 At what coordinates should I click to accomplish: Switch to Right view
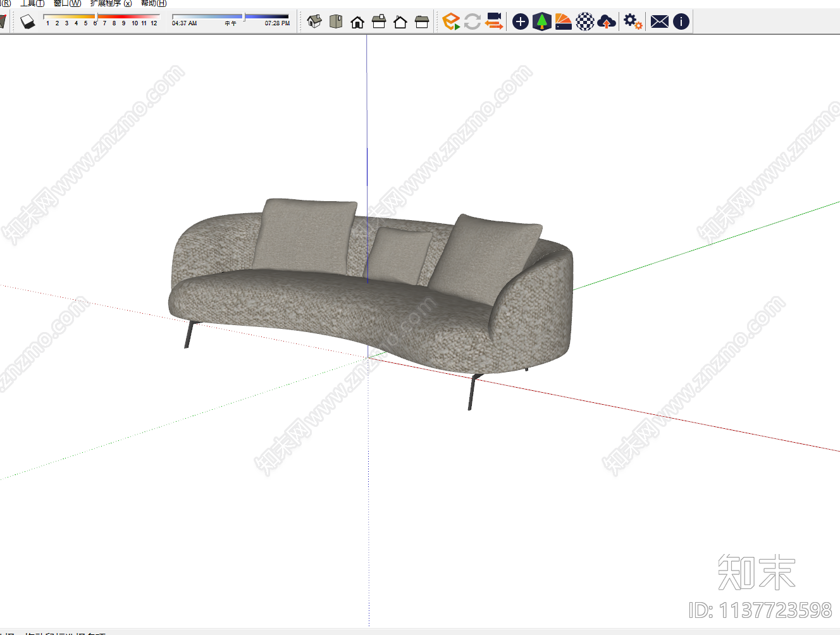tap(379, 22)
